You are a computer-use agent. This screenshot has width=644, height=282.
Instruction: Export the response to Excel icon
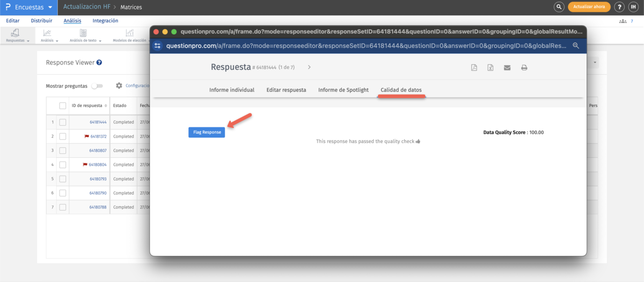point(491,68)
